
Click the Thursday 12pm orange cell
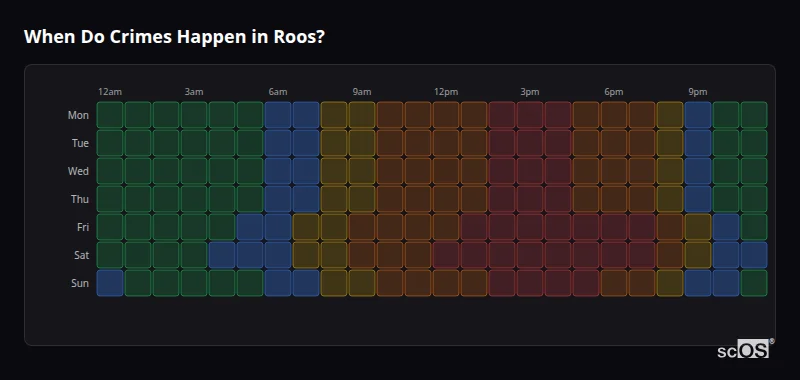point(446,199)
